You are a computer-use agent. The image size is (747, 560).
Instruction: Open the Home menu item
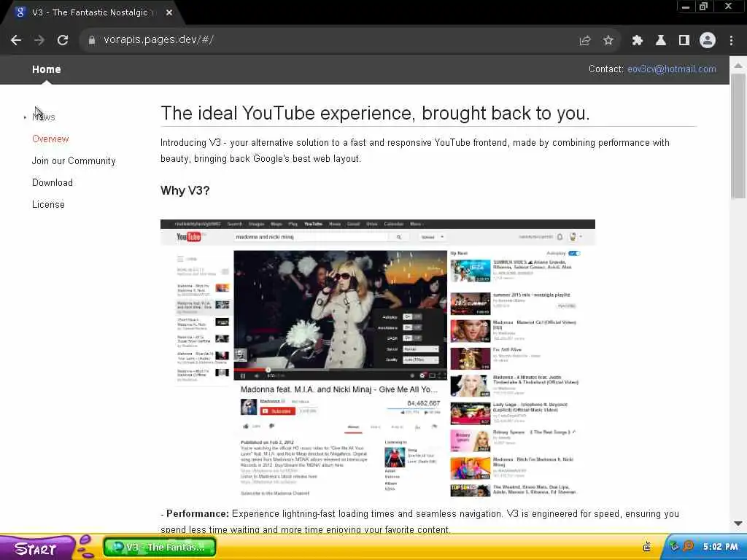click(46, 69)
